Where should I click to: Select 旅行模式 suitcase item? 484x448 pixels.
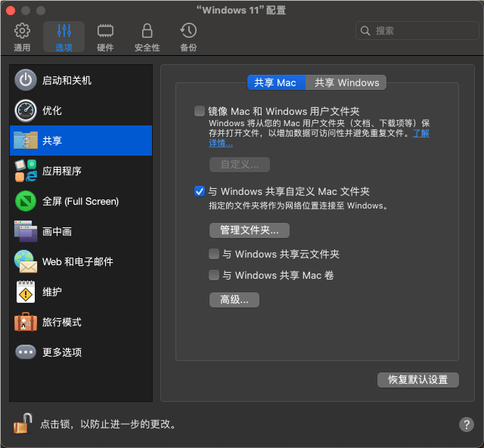(26, 322)
